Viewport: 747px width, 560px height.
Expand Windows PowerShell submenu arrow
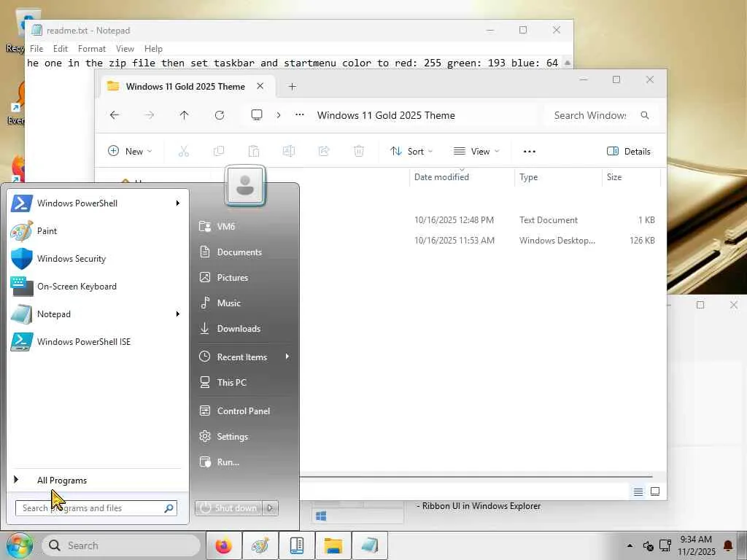178,203
